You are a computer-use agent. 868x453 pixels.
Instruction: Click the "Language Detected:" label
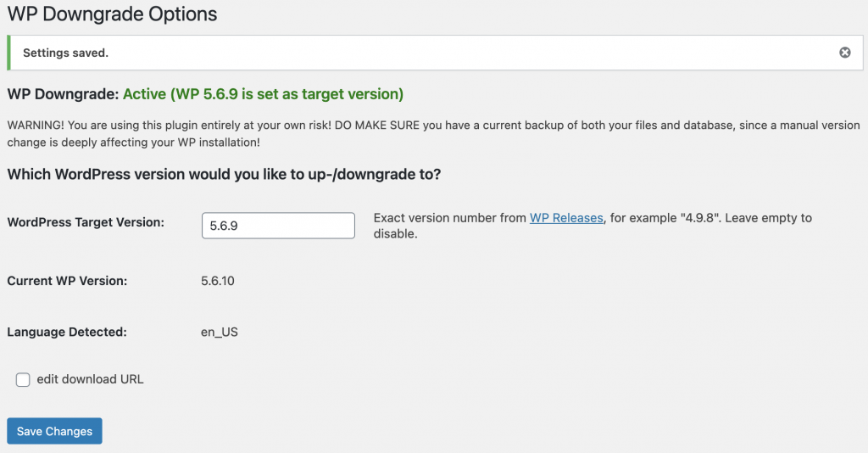(67, 332)
